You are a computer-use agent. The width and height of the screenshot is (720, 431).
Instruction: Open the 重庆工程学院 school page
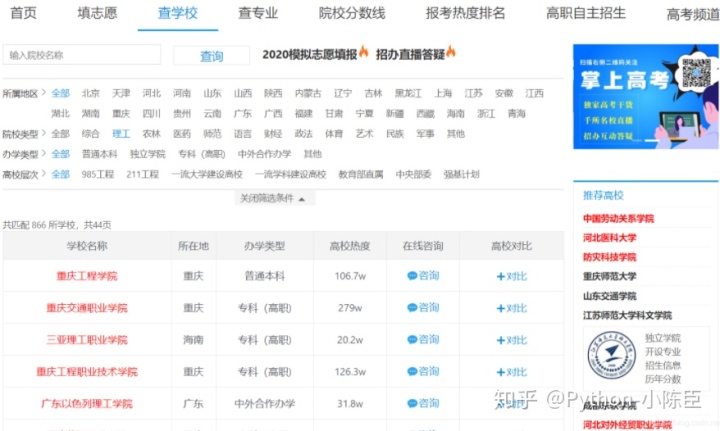pyautogui.click(x=87, y=276)
